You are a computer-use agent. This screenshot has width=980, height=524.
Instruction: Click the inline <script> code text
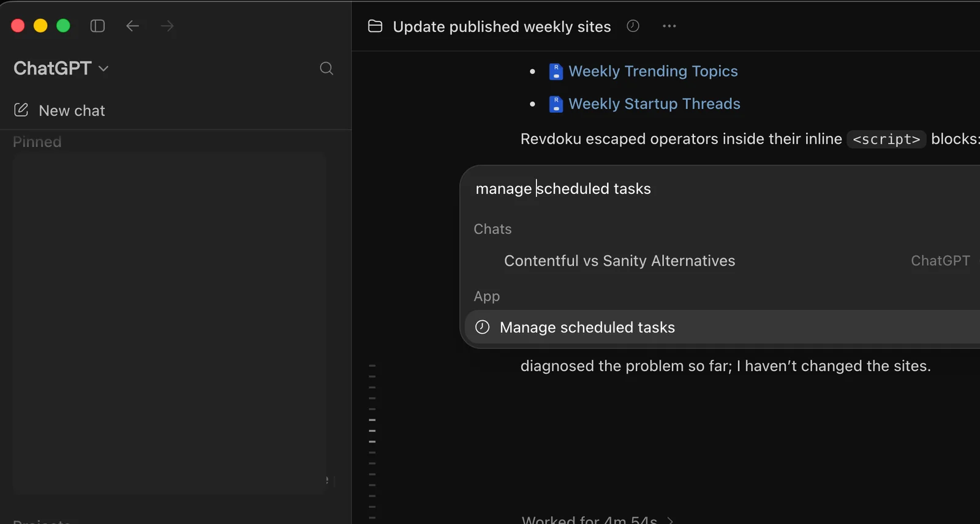[886, 140]
